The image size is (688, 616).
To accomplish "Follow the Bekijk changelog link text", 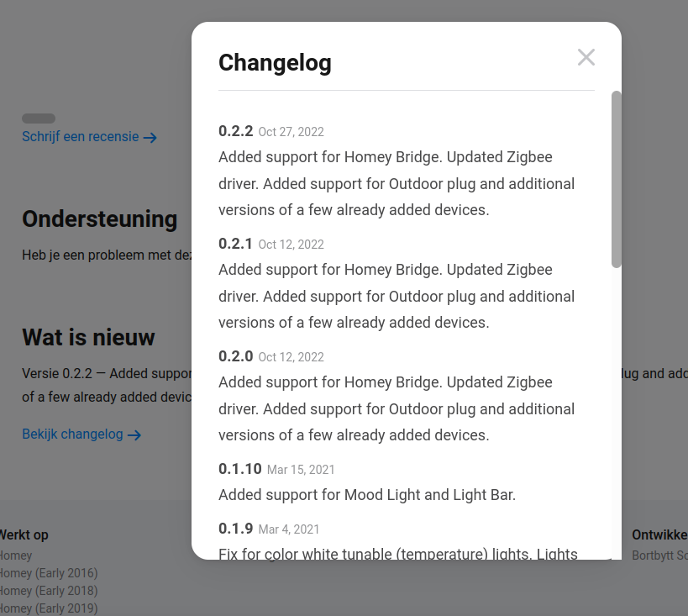I will [72, 434].
